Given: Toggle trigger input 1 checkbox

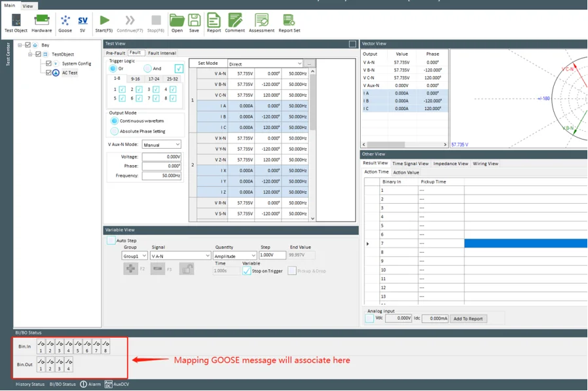Looking at the screenshot, I should click(122, 89).
